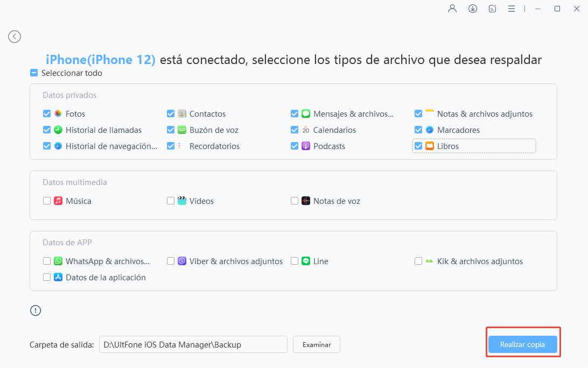Enable the Notas de voz checkbox
The height and width of the screenshot is (368, 588).
(295, 201)
